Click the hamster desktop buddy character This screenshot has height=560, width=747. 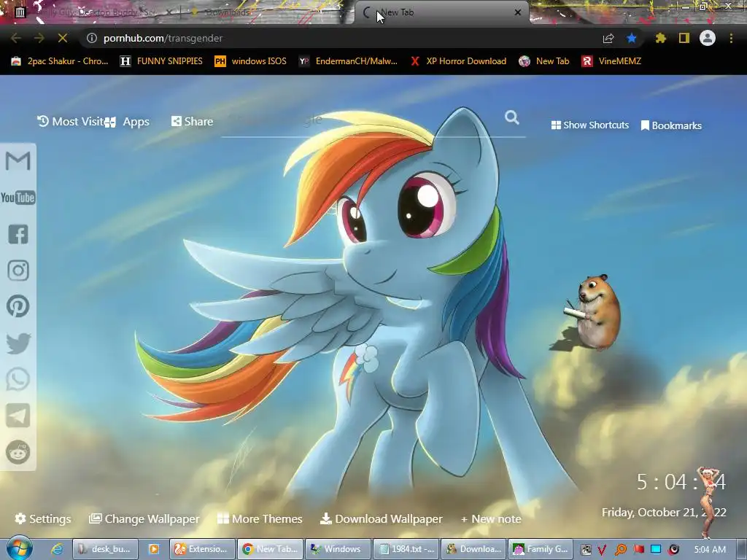(x=592, y=312)
